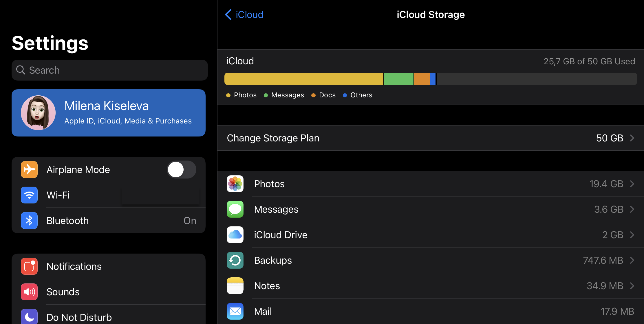Tap the 19.4 GB Photos value
Screen dimensions: 644x324
pos(606,184)
